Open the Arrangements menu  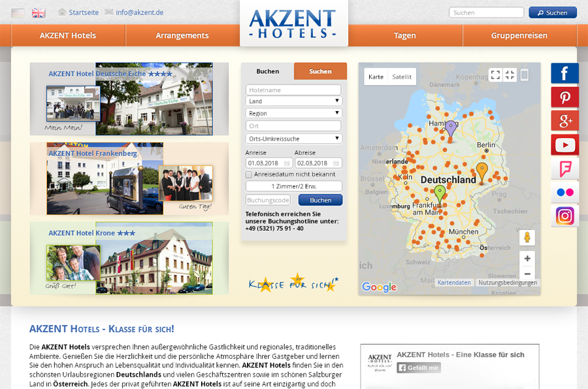pyautogui.click(x=182, y=36)
